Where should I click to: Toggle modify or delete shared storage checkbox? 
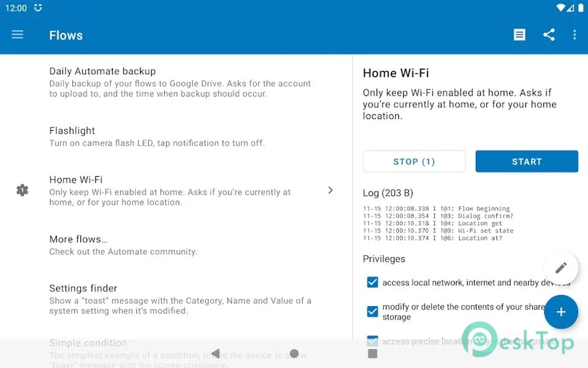point(372,312)
